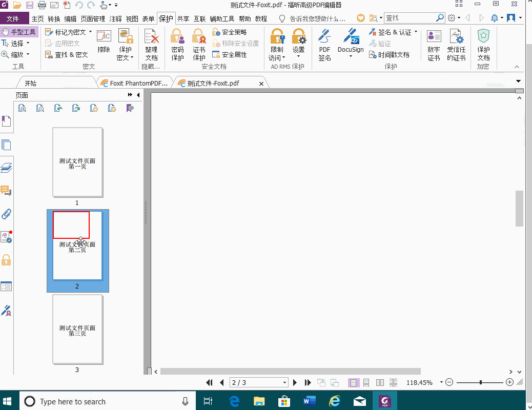Open comments panel in left sidebar
Image resolution: width=532 pixels, height=410 pixels.
tap(6, 191)
